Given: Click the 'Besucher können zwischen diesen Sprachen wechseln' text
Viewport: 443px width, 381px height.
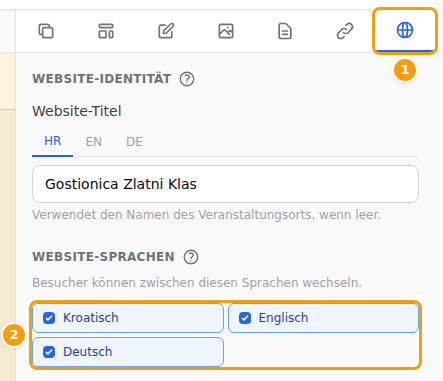Looking at the screenshot, I should click(197, 283).
